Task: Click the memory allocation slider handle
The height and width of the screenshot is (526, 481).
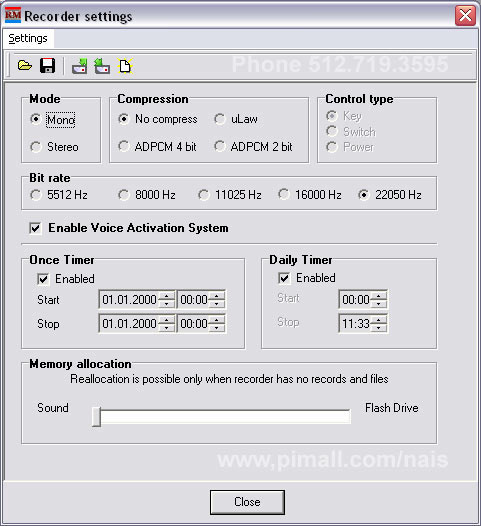Action: (x=97, y=417)
